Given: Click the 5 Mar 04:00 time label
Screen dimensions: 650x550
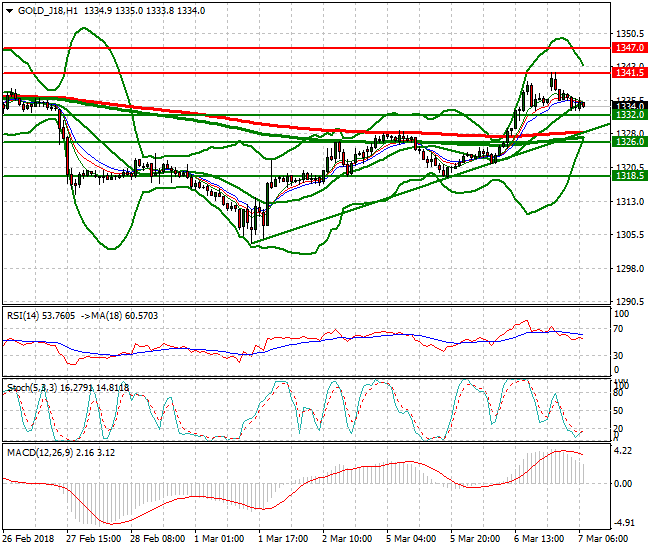Looking at the screenshot, I should pyautogui.click(x=411, y=539).
